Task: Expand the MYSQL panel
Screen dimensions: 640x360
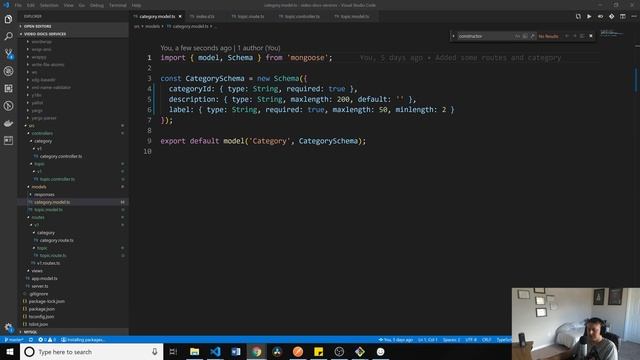Action: (x=73, y=332)
